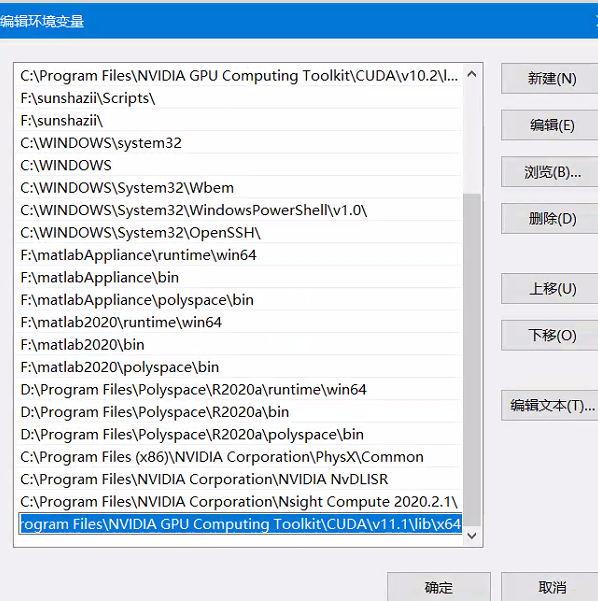Select the F:\sunshazii\ entry

(238, 121)
